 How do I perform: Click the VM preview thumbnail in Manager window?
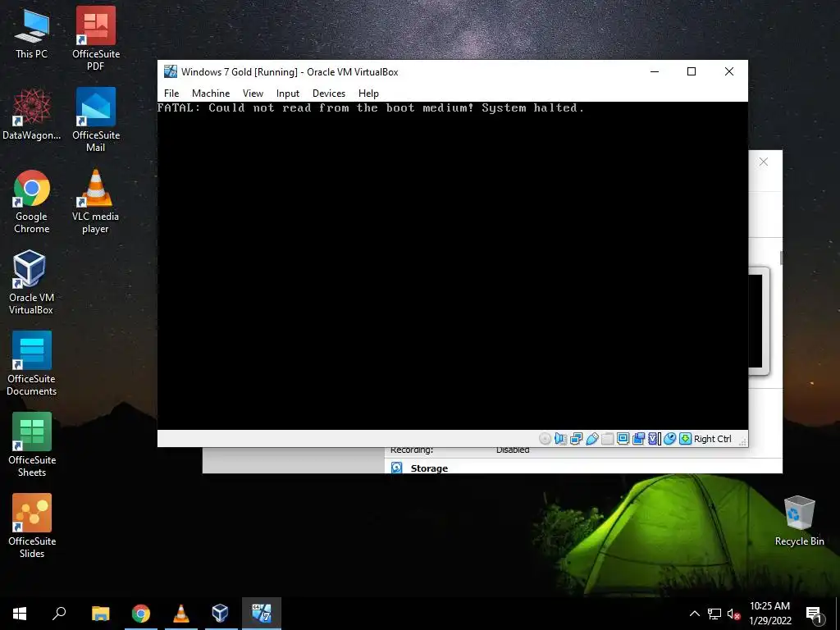coord(759,322)
